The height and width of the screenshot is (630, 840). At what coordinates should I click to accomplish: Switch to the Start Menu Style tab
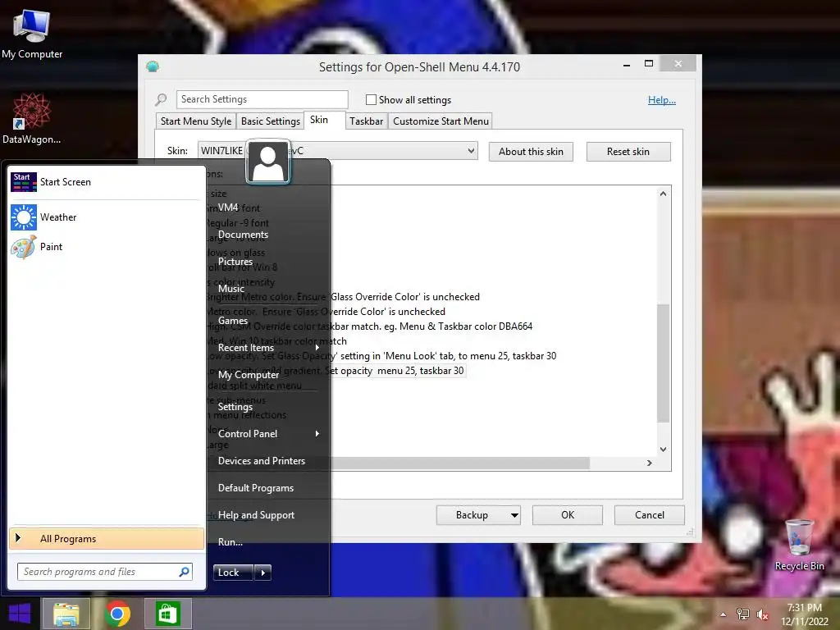(x=196, y=121)
